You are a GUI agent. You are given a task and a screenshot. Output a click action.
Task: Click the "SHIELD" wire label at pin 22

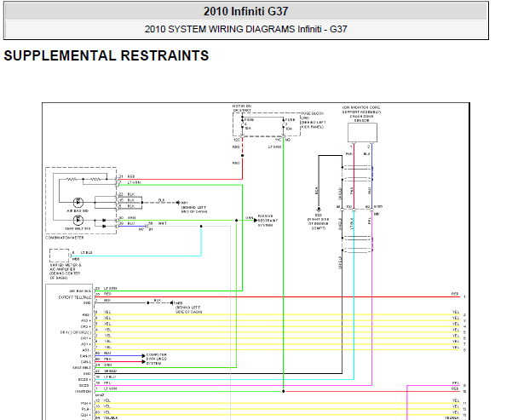111,371
